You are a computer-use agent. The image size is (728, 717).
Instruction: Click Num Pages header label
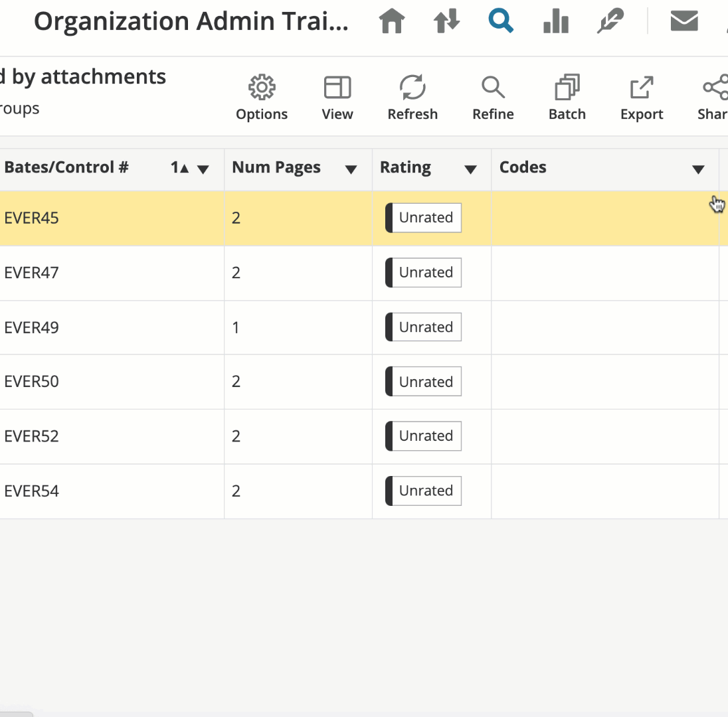pyautogui.click(x=276, y=167)
